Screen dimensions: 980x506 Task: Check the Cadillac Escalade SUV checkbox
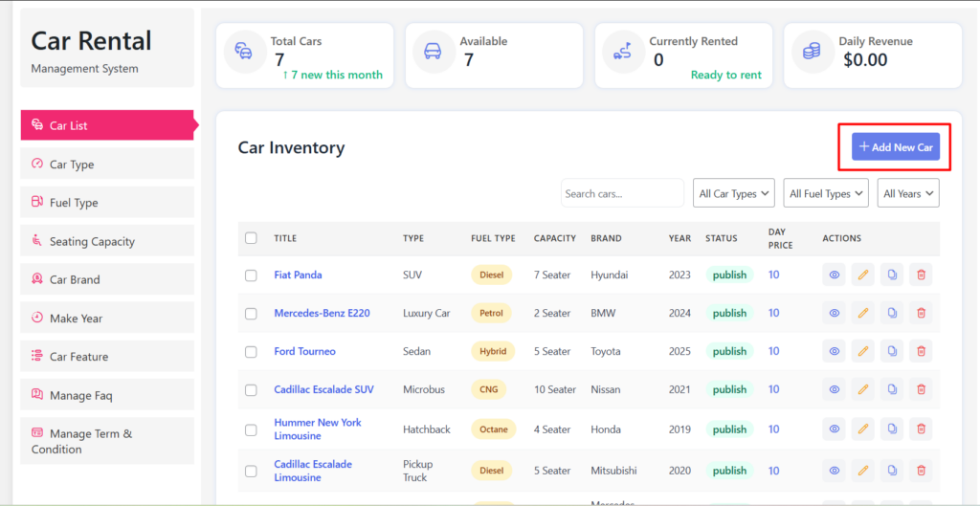point(251,390)
